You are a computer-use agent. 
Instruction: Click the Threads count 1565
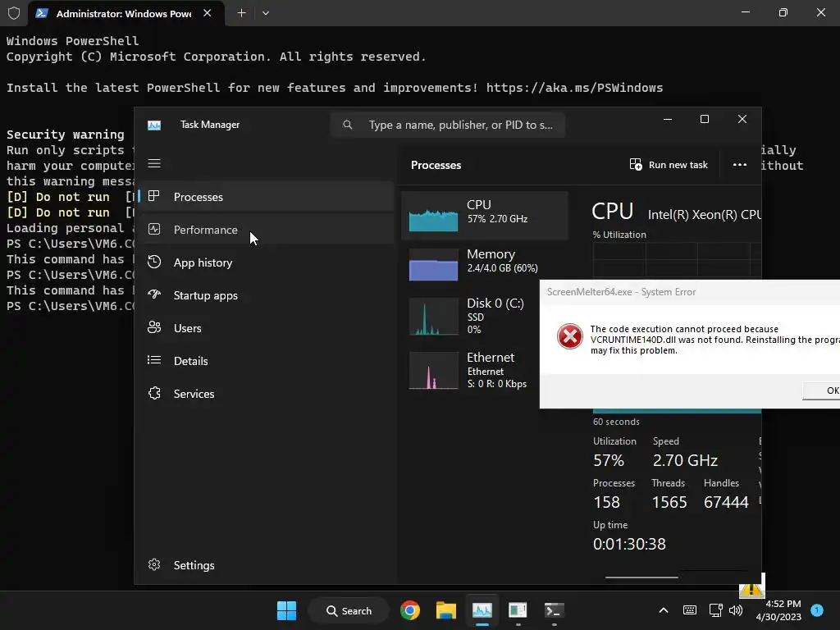669,502
